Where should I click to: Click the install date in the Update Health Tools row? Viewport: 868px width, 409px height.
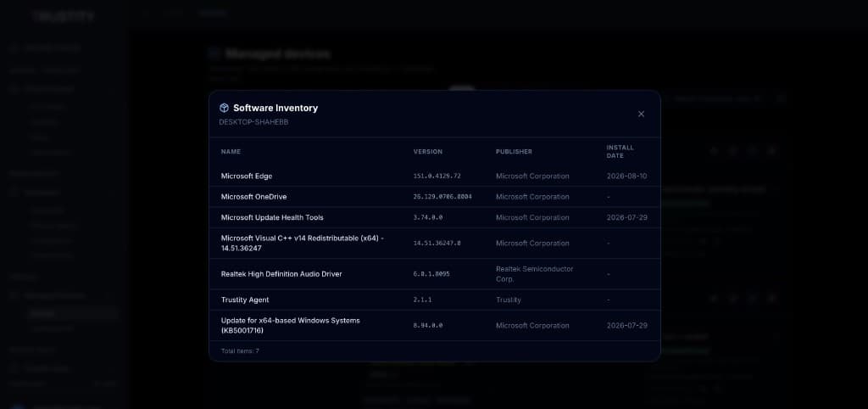coord(626,217)
